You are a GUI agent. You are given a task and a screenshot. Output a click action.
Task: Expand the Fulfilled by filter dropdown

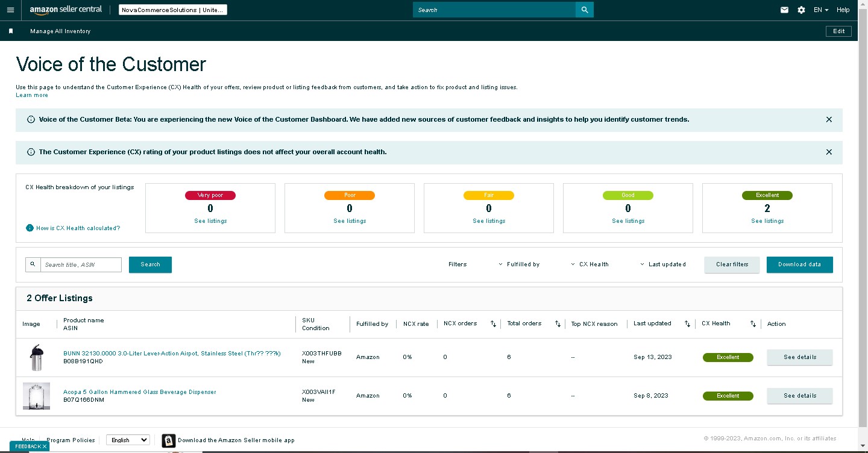pos(519,264)
